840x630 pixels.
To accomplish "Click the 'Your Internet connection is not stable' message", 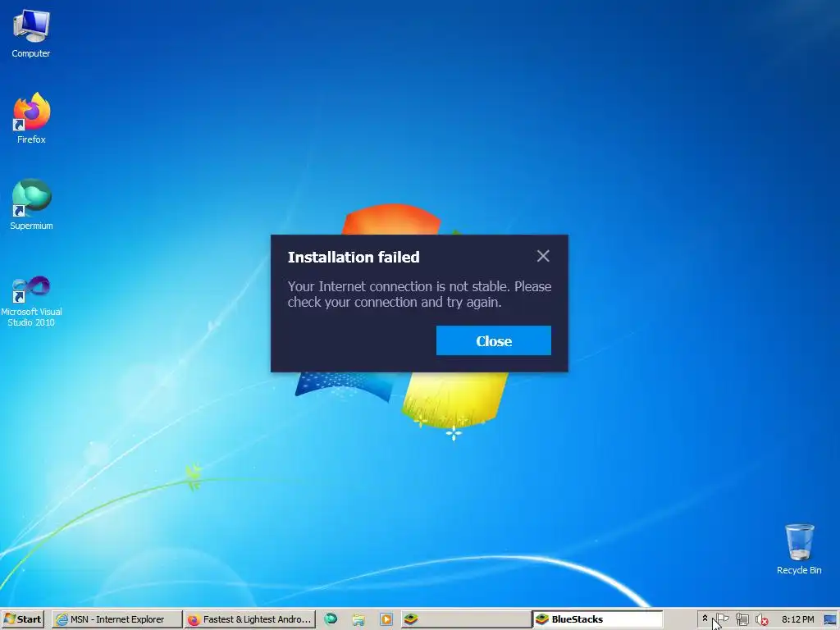I will click(x=419, y=294).
